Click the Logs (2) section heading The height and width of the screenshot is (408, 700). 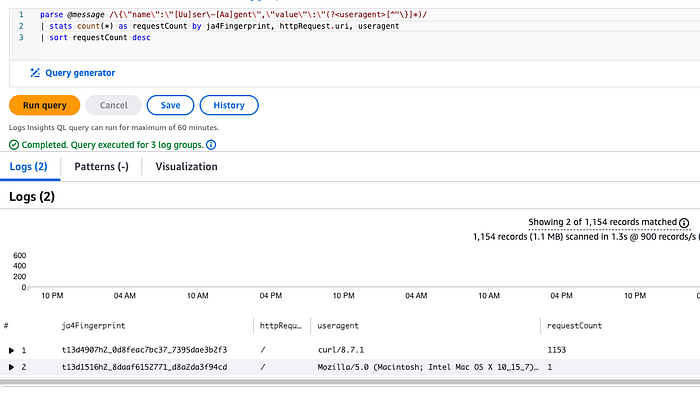32,197
